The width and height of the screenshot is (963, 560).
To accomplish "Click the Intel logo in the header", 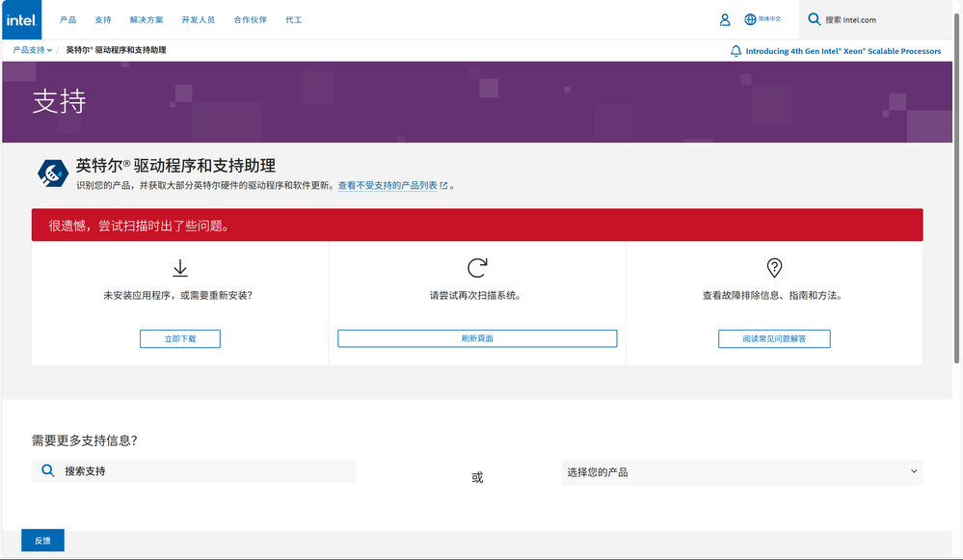I will point(21,19).
